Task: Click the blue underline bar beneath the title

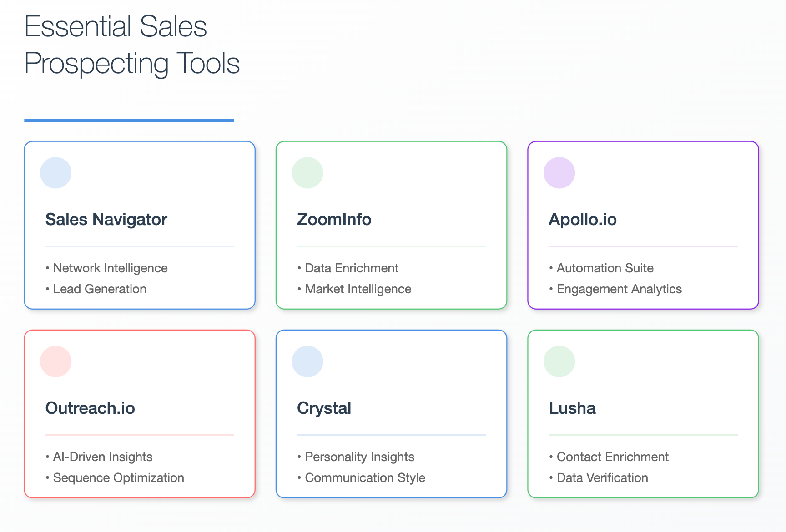Action: 129,120
